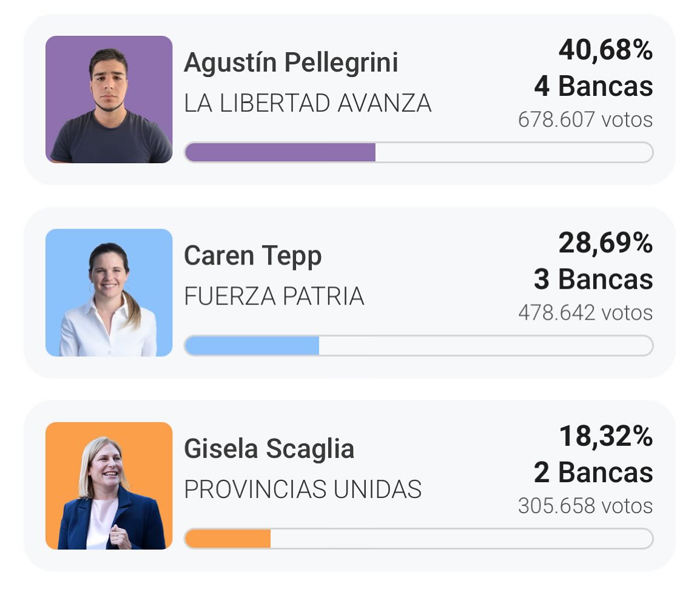Viewport: 700px width, 589px height.
Task: Click Gisela Scaglia's candidate photo
Action: pos(109,485)
